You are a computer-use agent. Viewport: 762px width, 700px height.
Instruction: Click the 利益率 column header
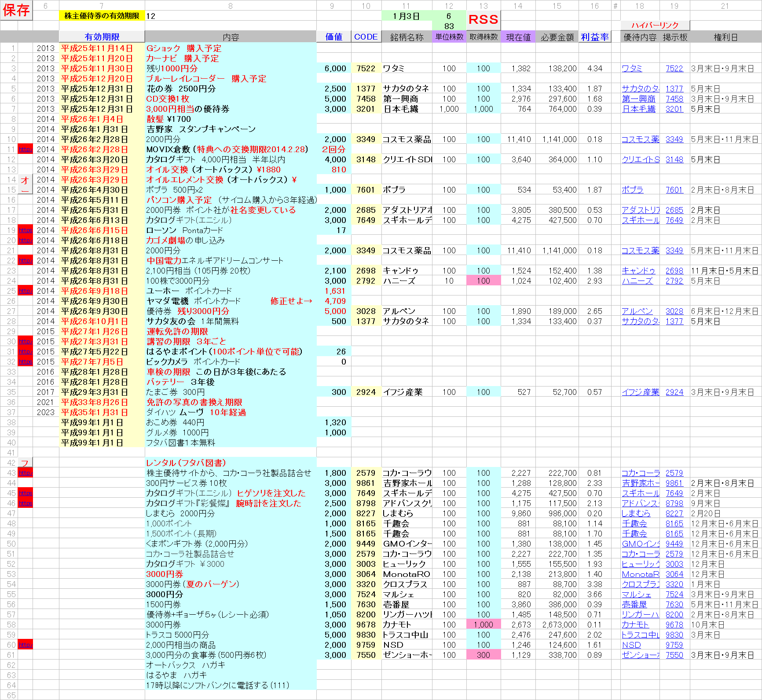[x=595, y=37]
